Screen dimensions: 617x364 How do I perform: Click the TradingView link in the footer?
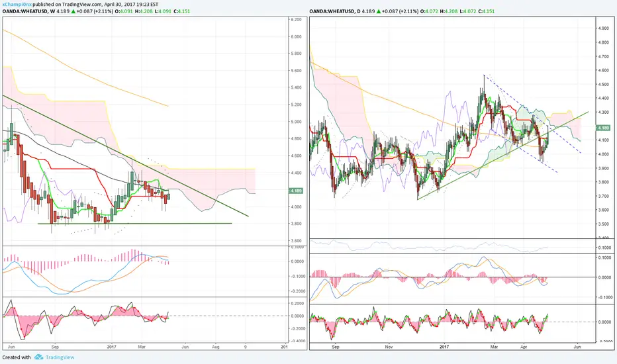click(x=60, y=357)
